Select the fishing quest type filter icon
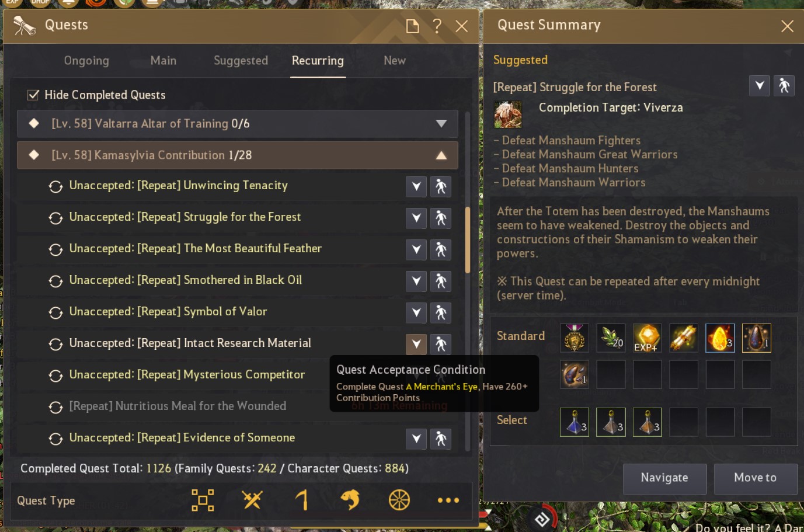Image resolution: width=804 pixels, height=532 pixels. pyautogui.click(x=350, y=500)
